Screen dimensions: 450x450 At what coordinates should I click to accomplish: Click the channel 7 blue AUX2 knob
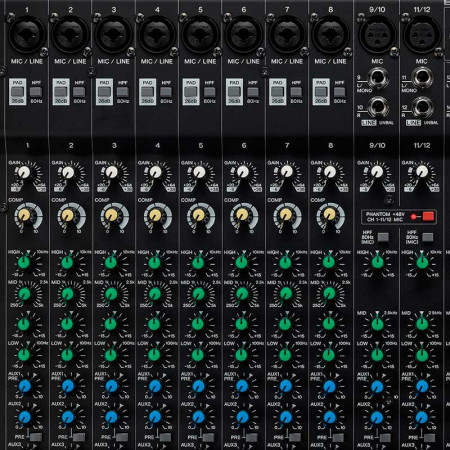[x=286, y=417]
